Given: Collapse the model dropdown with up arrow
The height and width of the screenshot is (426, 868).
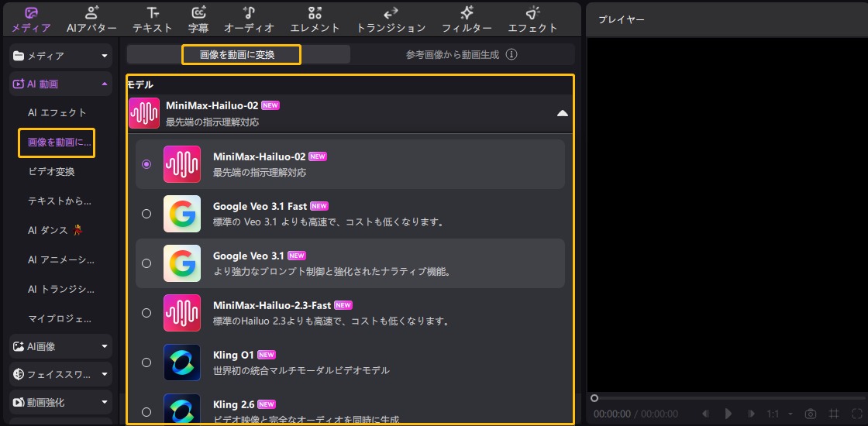Looking at the screenshot, I should [x=563, y=113].
